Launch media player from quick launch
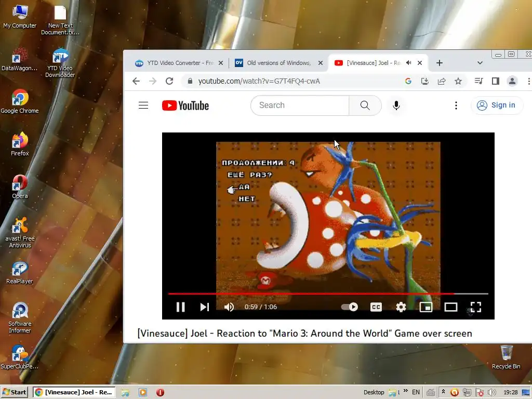The height and width of the screenshot is (399, 532). [143, 393]
